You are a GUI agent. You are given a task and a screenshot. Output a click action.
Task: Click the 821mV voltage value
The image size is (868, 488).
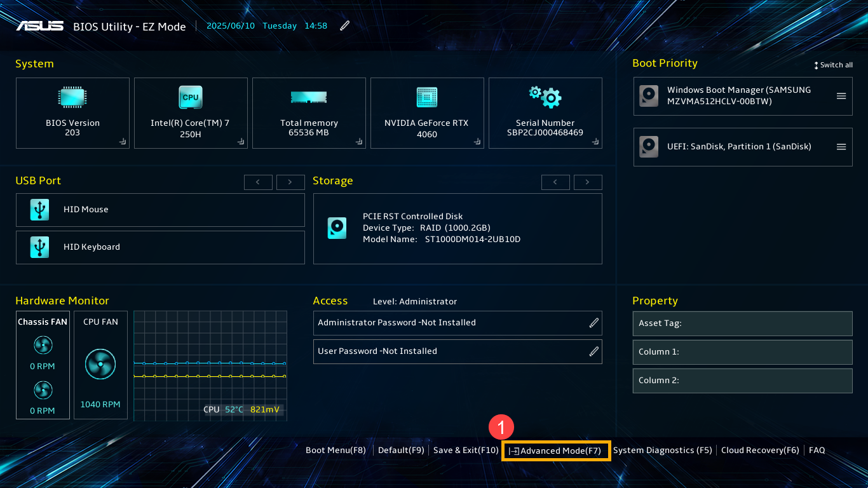point(265,410)
